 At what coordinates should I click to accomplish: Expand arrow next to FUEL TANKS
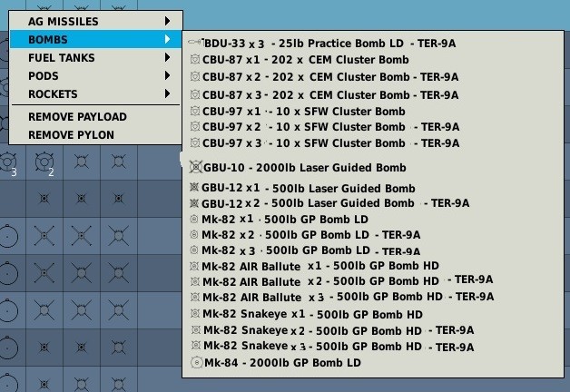[167, 57]
